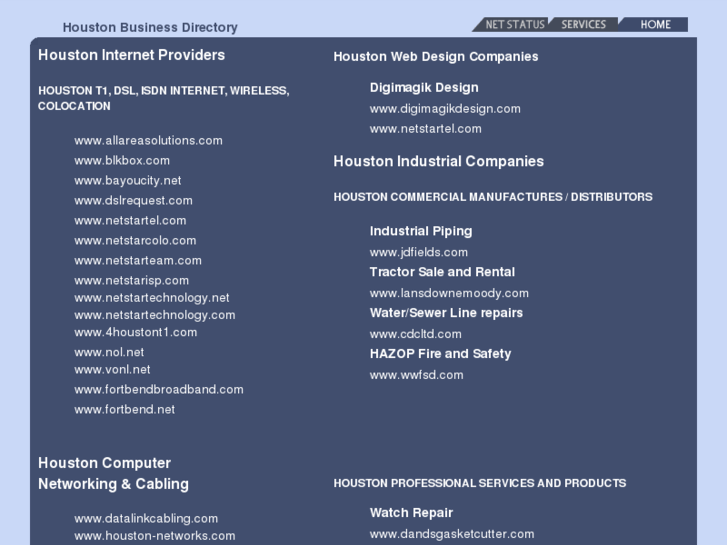Viewport: 727px width, 545px height.
Task: Select the Houston Internet Providers heading
Action: pyautogui.click(x=132, y=55)
